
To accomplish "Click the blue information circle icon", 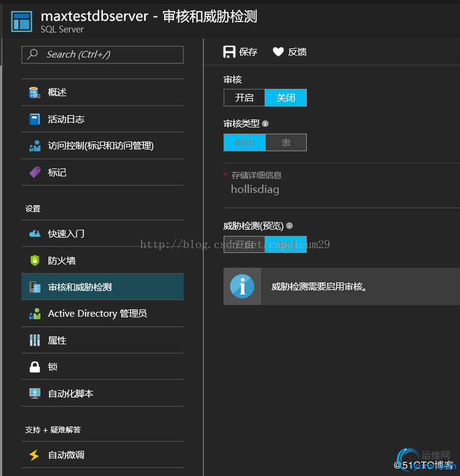I will point(242,286).
